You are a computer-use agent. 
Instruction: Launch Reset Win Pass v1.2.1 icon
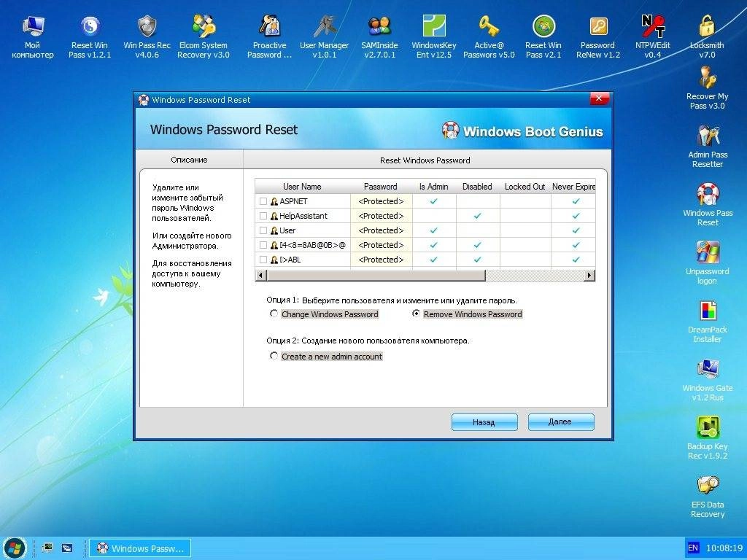point(90,36)
